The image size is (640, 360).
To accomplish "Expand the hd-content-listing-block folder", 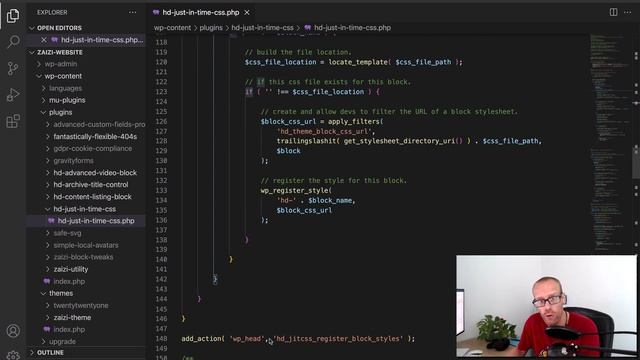I will click(x=92, y=197).
